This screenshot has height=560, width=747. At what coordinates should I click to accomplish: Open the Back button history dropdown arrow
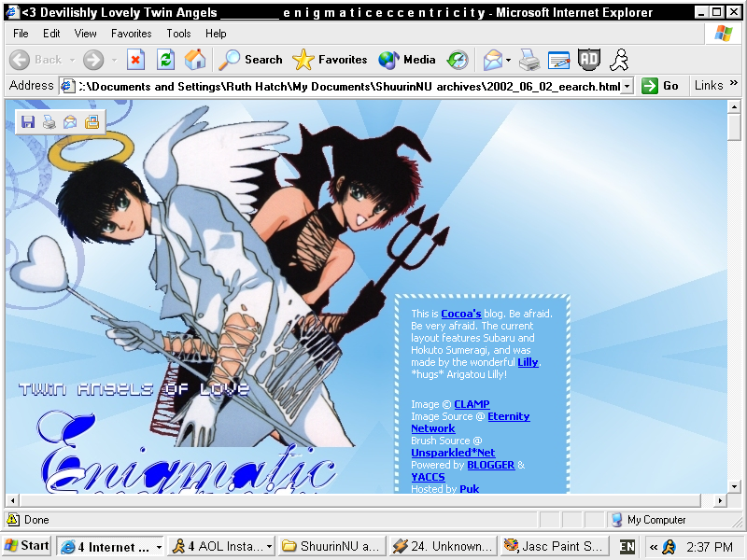[73, 60]
